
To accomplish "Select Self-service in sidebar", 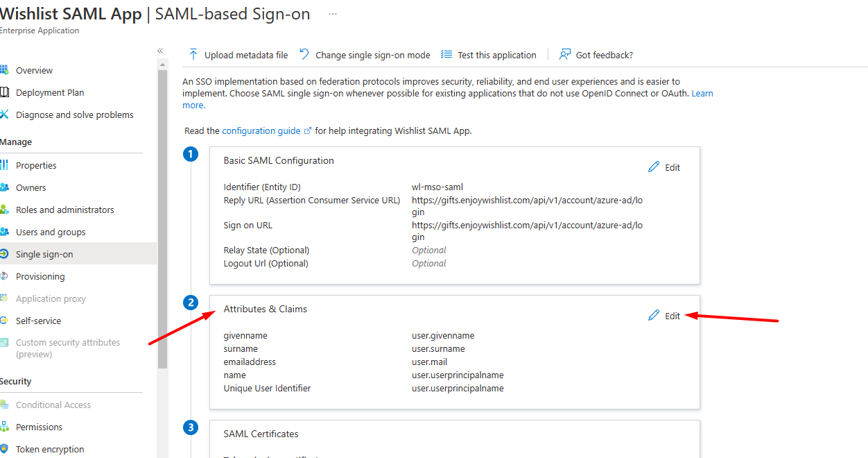I will point(38,321).
